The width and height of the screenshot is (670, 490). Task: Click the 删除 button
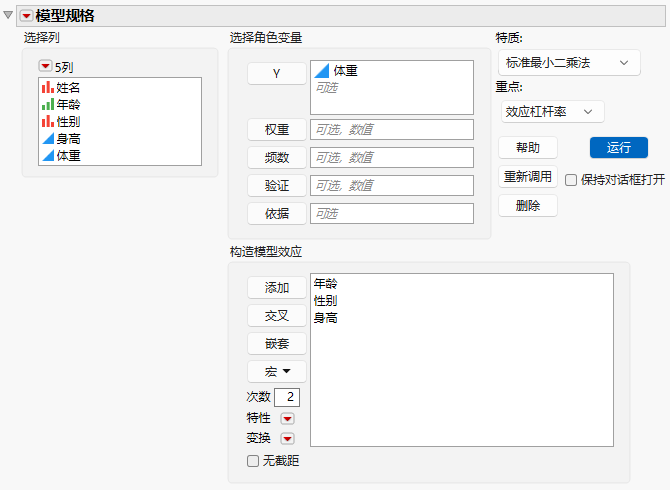coord(528,205)
